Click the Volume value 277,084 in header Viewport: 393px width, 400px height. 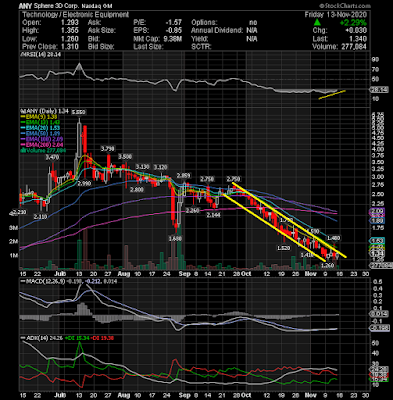pos(354,47)
